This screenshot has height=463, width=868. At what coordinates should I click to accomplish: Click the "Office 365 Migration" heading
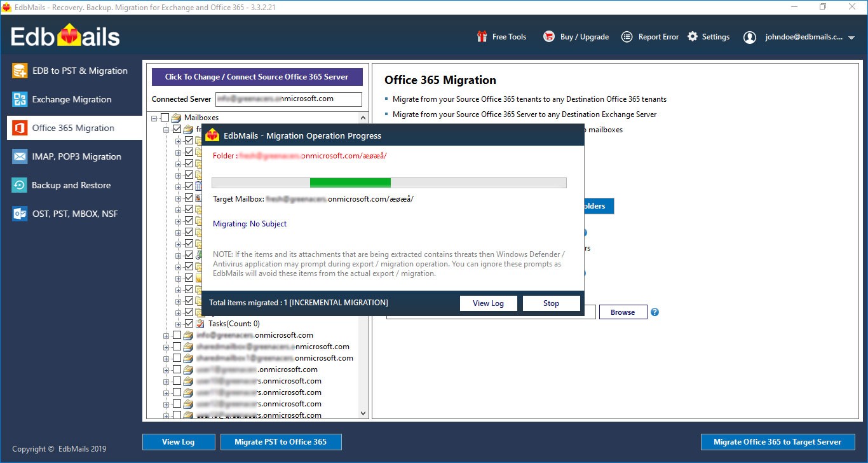[440, 80]
